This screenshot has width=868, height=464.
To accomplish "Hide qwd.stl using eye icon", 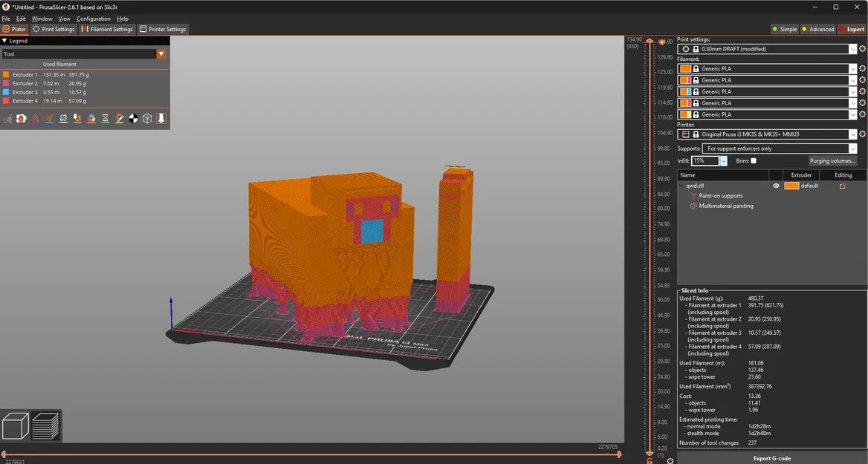I will click(x=776, y=186).
